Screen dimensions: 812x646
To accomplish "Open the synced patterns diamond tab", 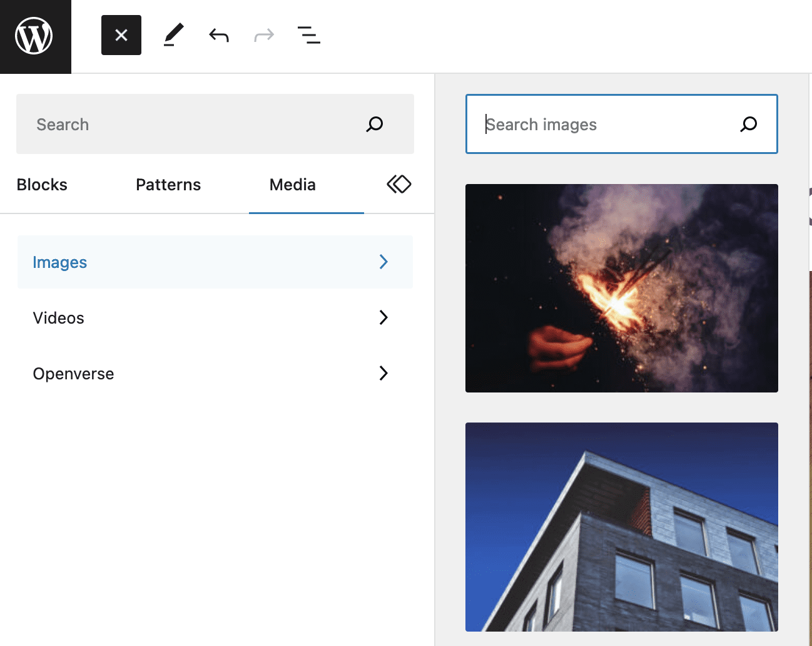I will 398,184.
